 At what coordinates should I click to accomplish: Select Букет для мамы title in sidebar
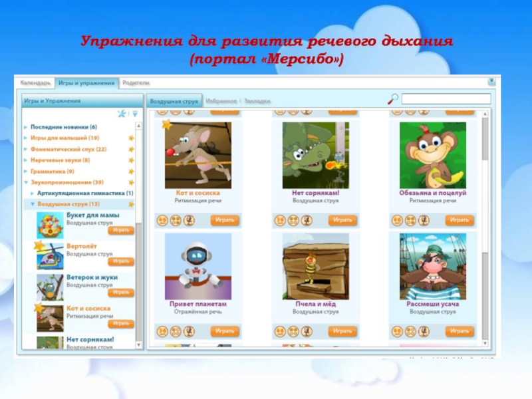click(x=92, y=215)
